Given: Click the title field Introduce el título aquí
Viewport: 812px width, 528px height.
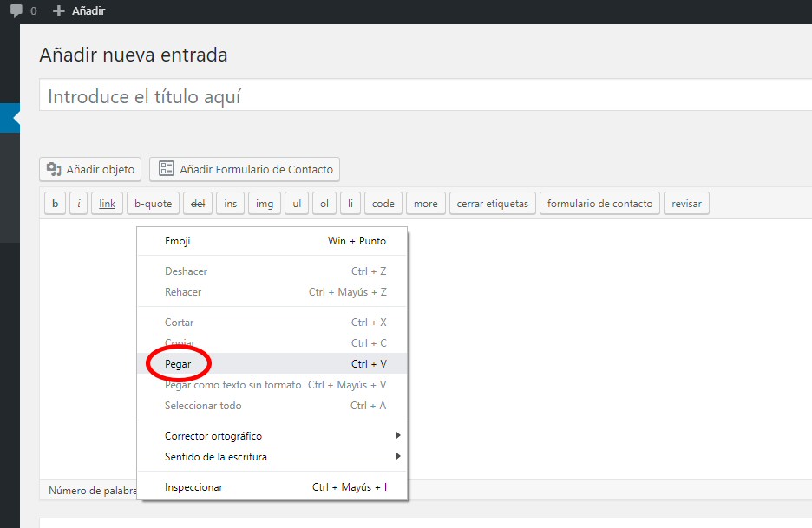Looking at the screenshot, I should (425, 96).
